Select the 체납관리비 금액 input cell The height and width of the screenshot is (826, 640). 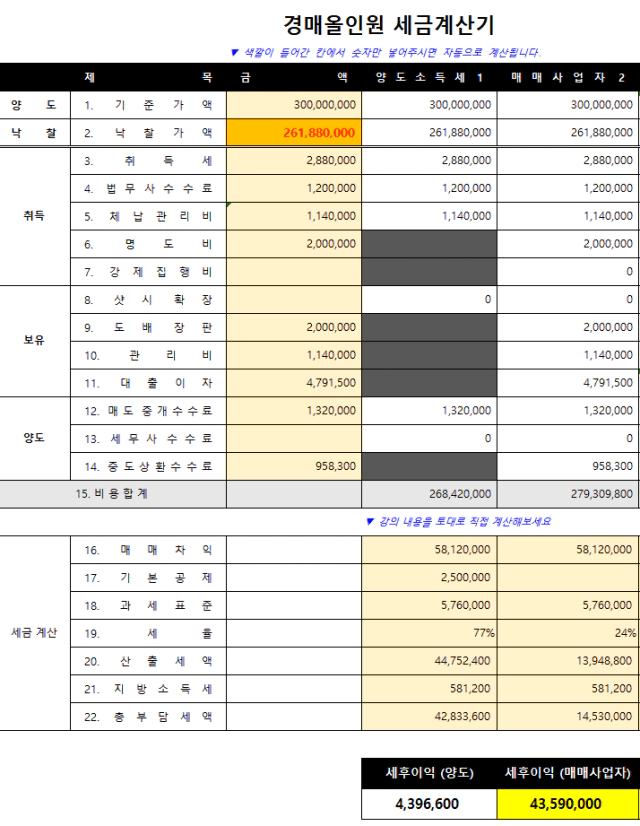click(294, 216)
